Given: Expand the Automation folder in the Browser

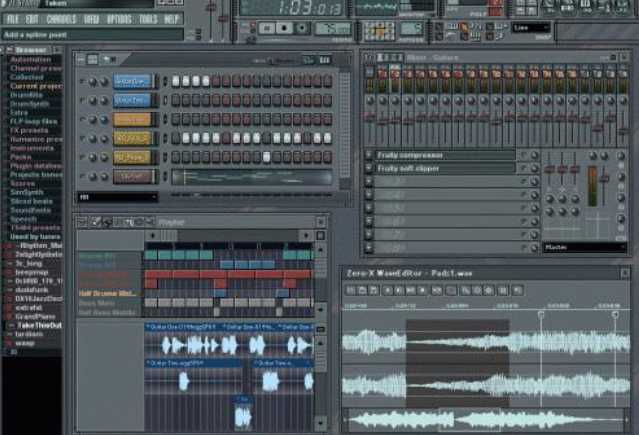Looking at the screenshot, I should (31, 60).
